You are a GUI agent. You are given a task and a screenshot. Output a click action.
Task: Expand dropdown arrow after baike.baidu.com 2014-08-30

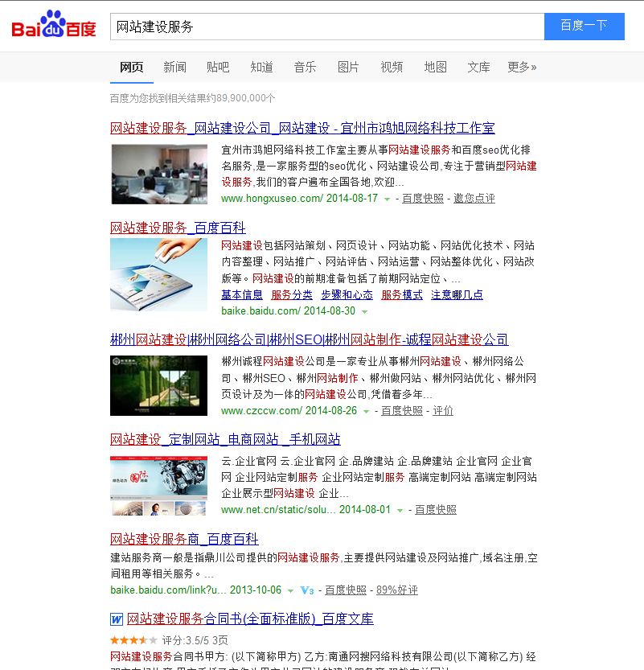pos(364,311)
